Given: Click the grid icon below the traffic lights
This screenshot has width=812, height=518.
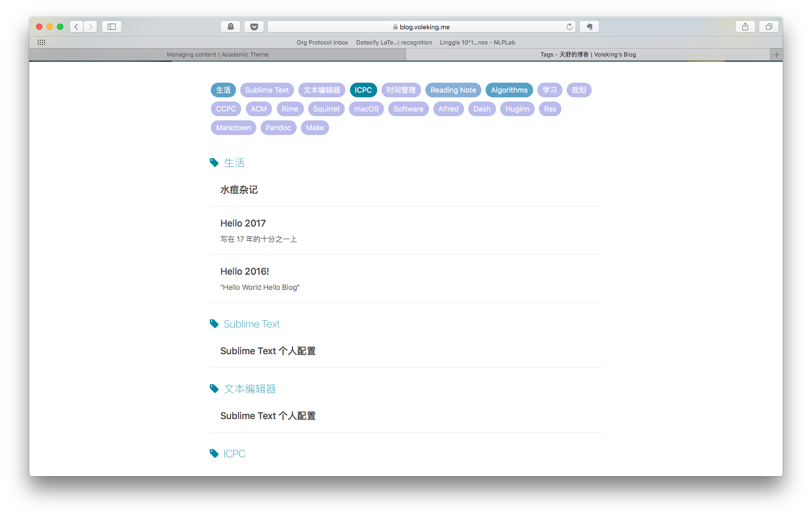Looking at the screenshot, I should [x=41, y=42].
